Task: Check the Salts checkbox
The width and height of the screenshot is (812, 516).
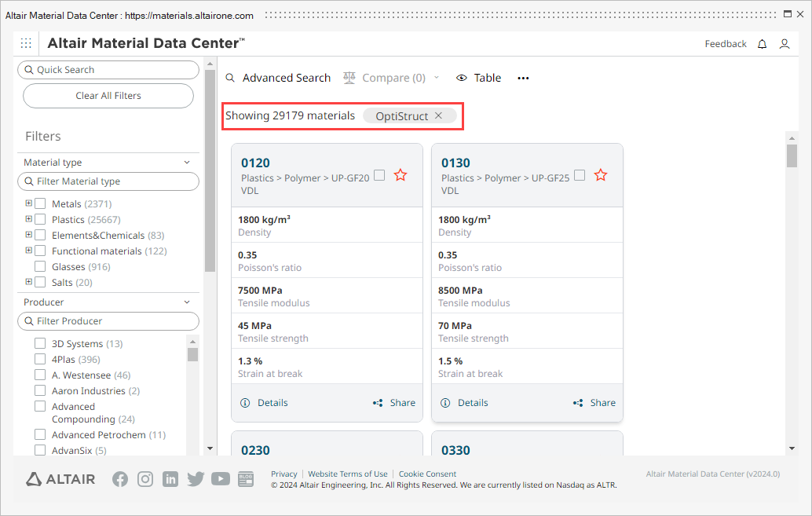Action: point(40,282)
